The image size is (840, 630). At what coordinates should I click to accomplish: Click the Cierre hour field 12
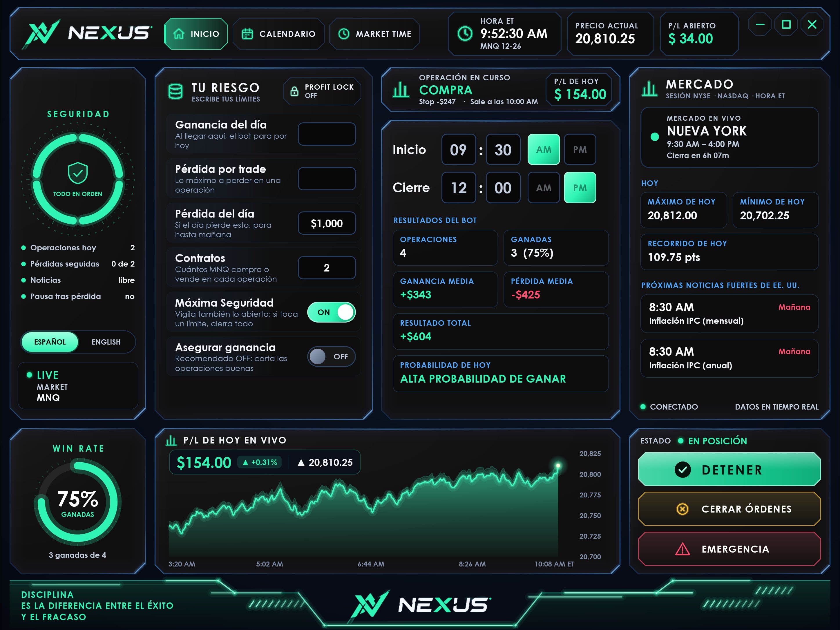tap(458, 188)
